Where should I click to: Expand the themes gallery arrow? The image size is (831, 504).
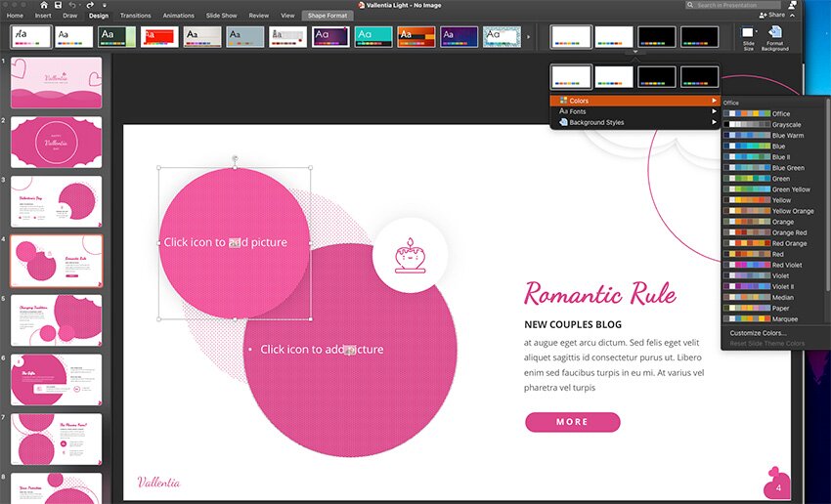pyautogui.click(x=530, y=37)
